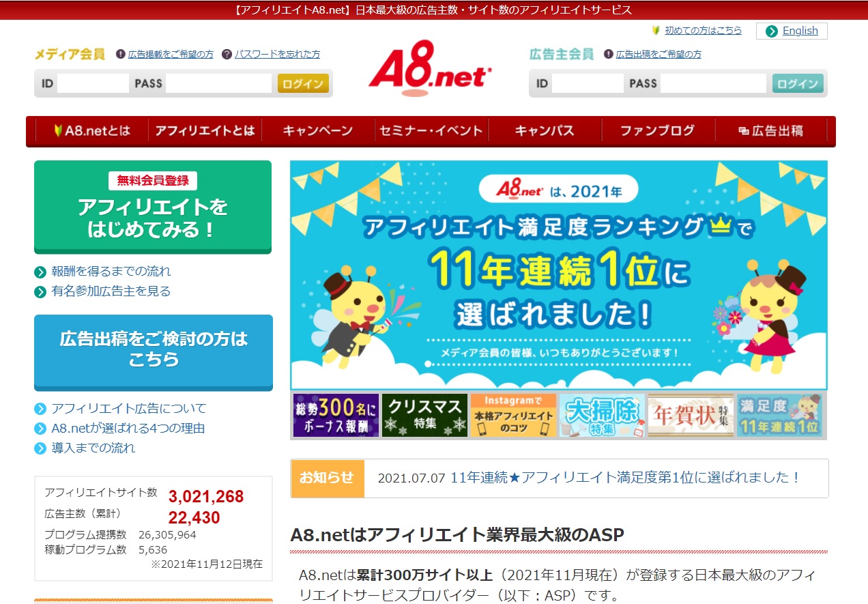This screenshot has width=868, height=604.
Task: Click the red 無料会員登録 label
Action: click(153, 180)
